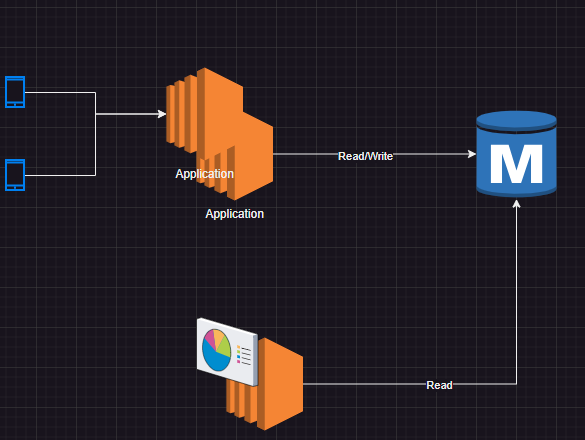The image size is (585, 440).
Task: Click the pie chart report panel
Action: (x=227, y=352)
